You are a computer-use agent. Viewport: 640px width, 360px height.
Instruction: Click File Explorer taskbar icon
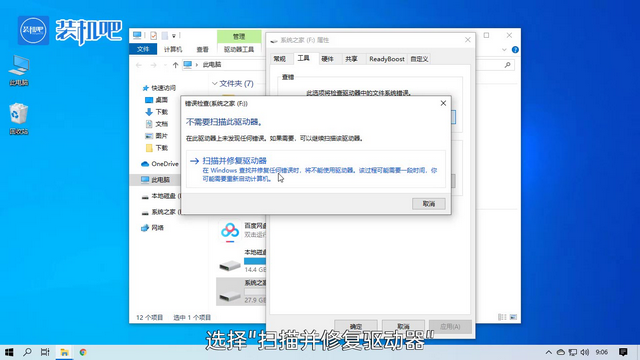pos(64,352)
